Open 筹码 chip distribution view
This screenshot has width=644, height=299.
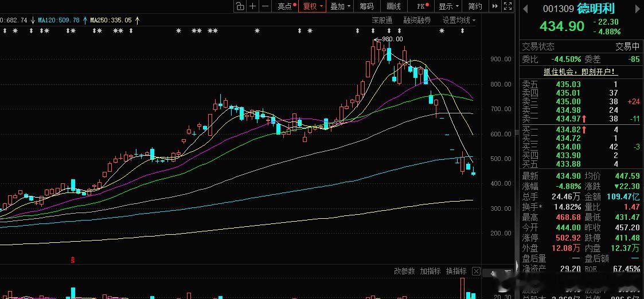pos(366,6)
